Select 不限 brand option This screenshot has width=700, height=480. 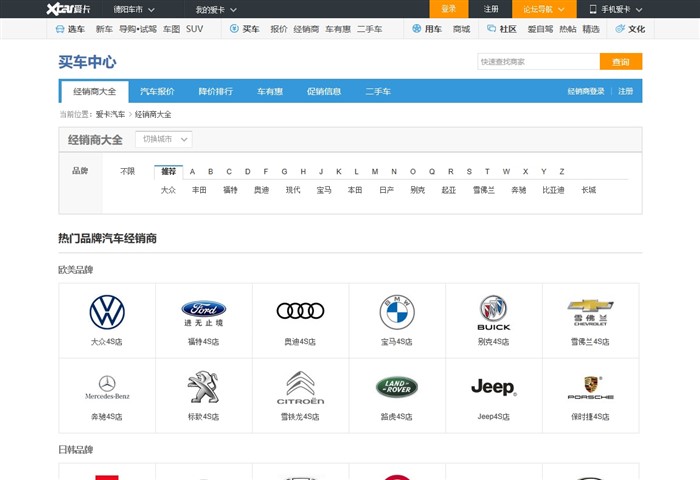click(x=128, y=171)
